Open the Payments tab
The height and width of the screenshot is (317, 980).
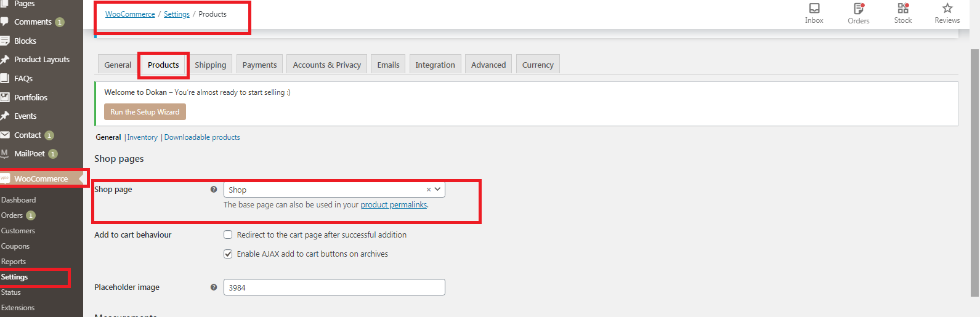click(259, 65)
